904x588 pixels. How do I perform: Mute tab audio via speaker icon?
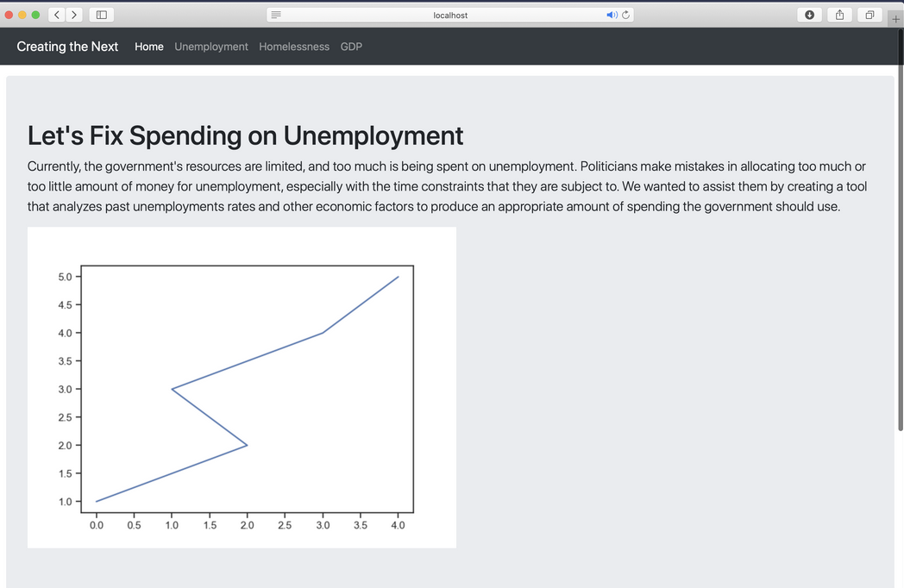611,15
